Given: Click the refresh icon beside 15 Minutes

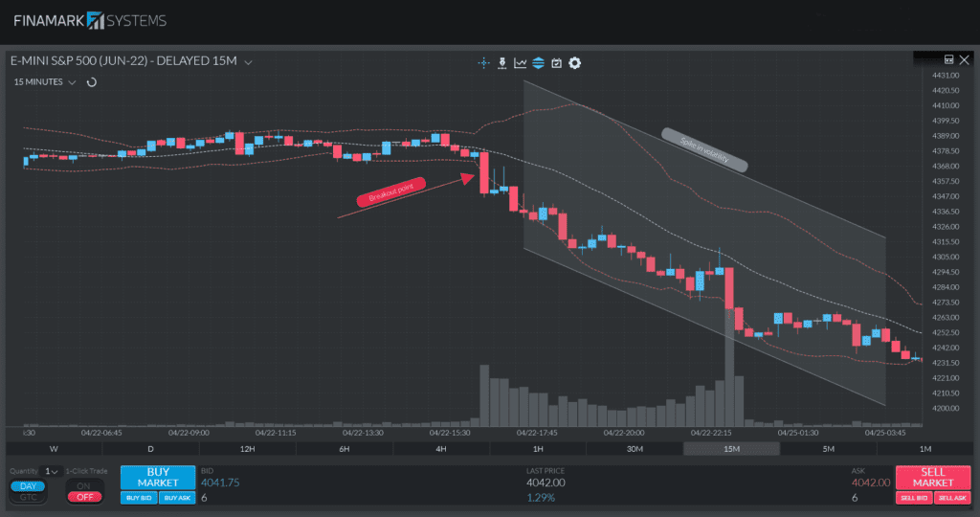Looking at the screenshot, I should [92, 82].
